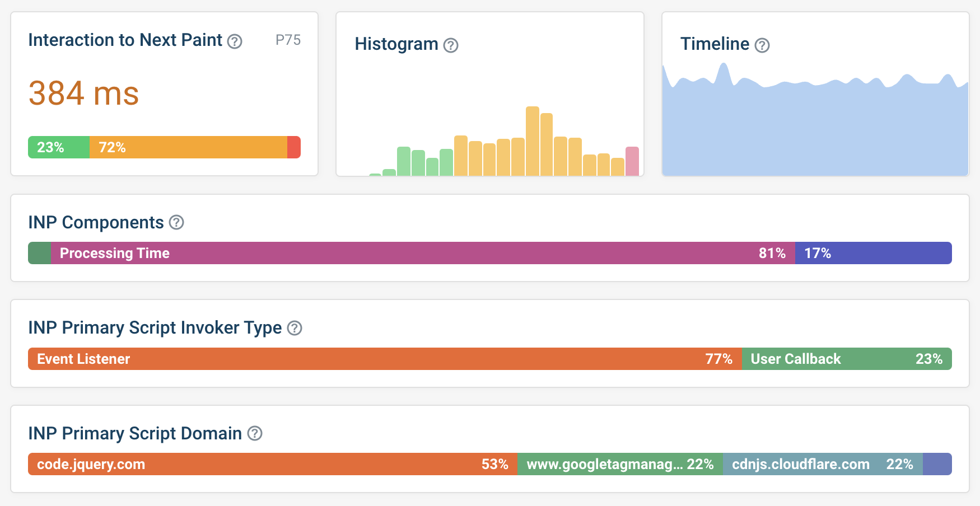Click INP Primary Script Domain heading
Image resolution: width=980 pixels, height=506 pixels.
[x=135, y=433]
